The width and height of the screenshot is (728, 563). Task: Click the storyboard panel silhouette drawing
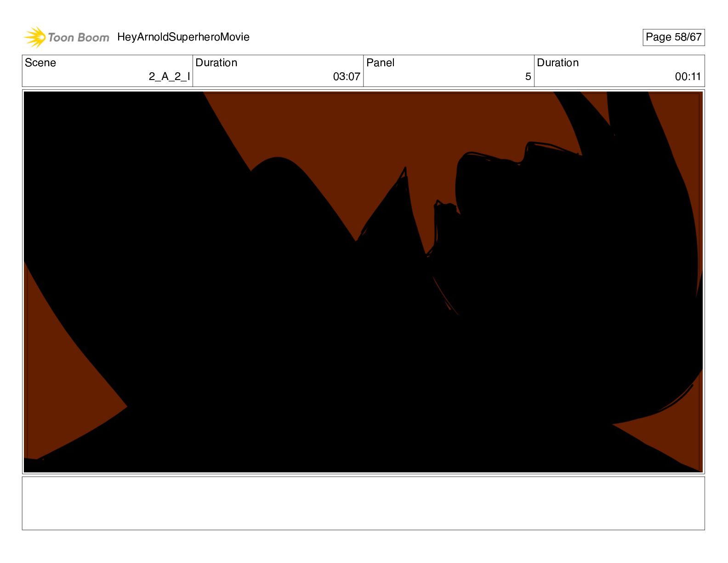point(363,282)
